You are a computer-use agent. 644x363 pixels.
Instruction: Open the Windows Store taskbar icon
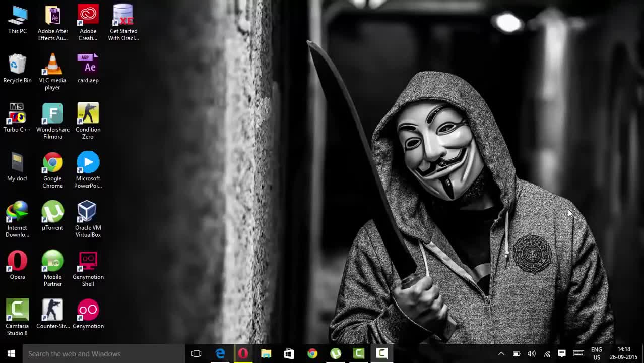289,353
